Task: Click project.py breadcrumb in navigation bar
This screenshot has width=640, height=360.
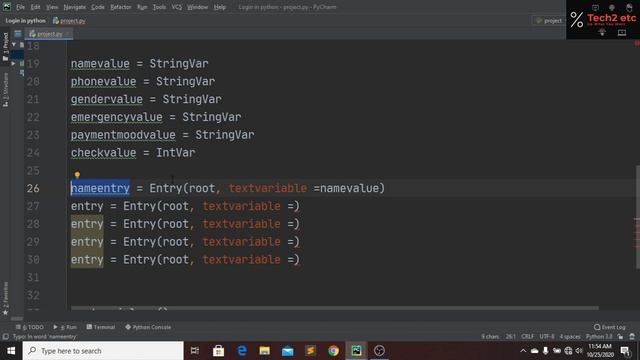Action: coord(69,20)
